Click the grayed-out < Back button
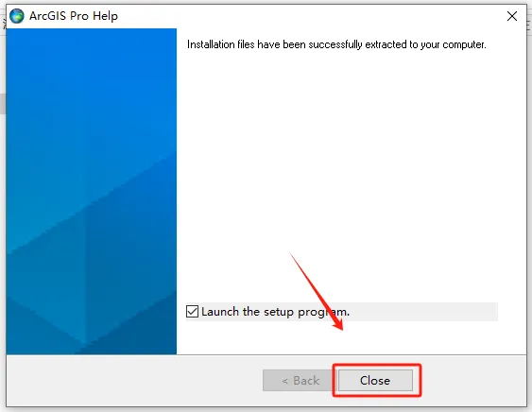Image resolution: width=532 pixels, height=412 pixels. point(300,380)
